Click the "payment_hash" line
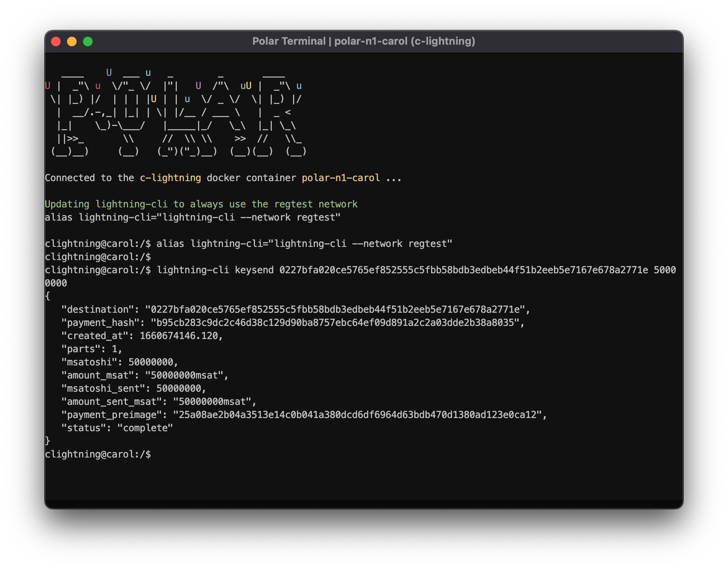The image size is (728, 568). (293, 323)
